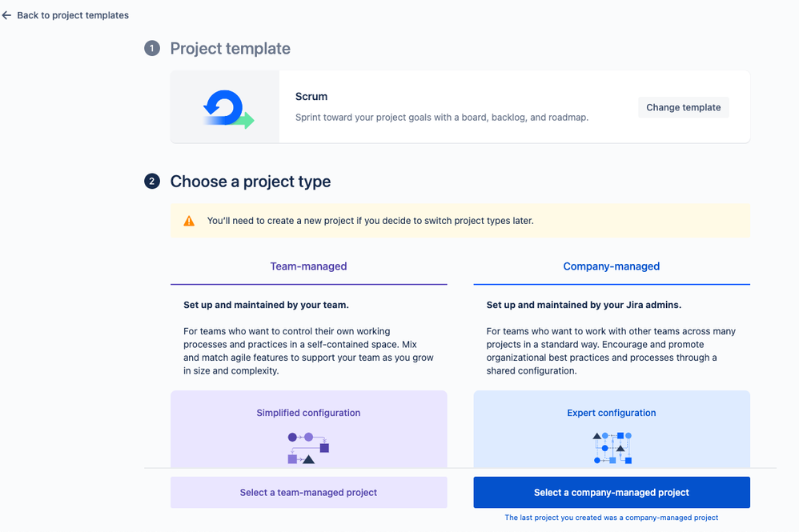Click the Simplified configuration label
799x532 pixels.
coord(308,413)
